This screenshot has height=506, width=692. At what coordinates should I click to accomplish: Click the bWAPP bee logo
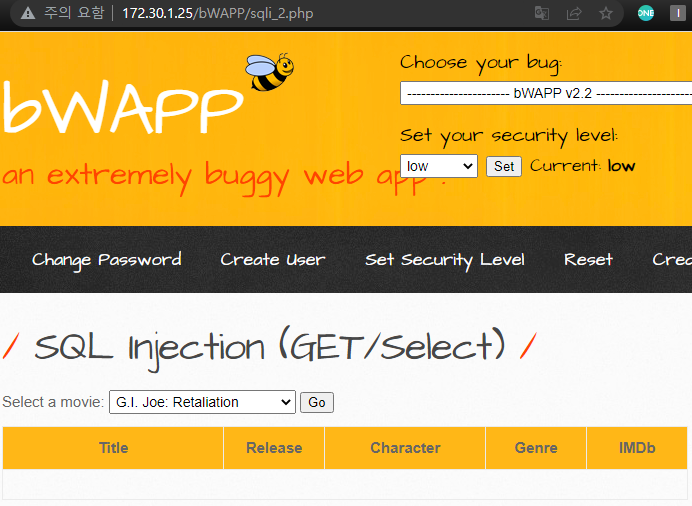click(x=270, y=72)
